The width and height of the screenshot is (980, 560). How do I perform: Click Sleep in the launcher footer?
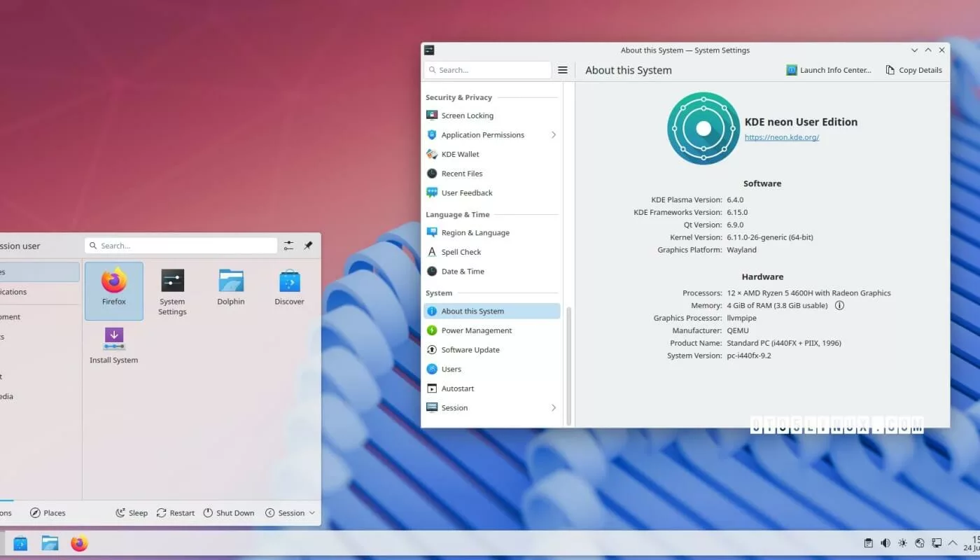coord(132,513)
